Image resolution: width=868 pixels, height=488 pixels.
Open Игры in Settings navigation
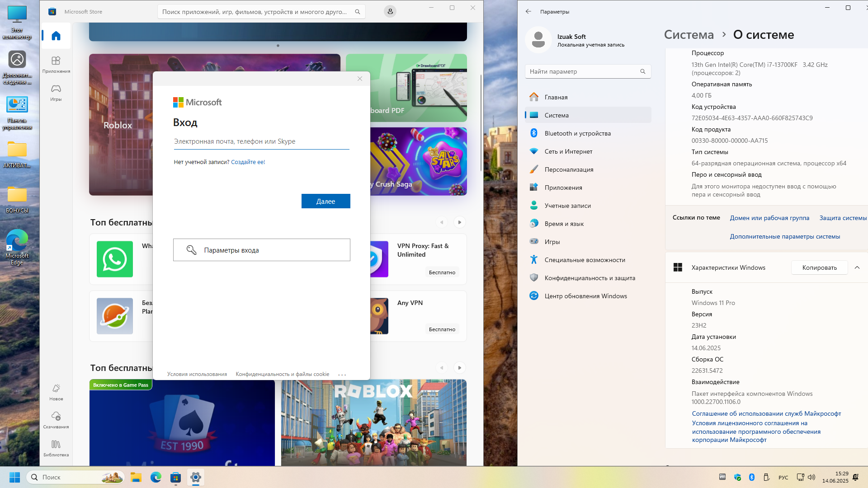[x=588, y=242]
